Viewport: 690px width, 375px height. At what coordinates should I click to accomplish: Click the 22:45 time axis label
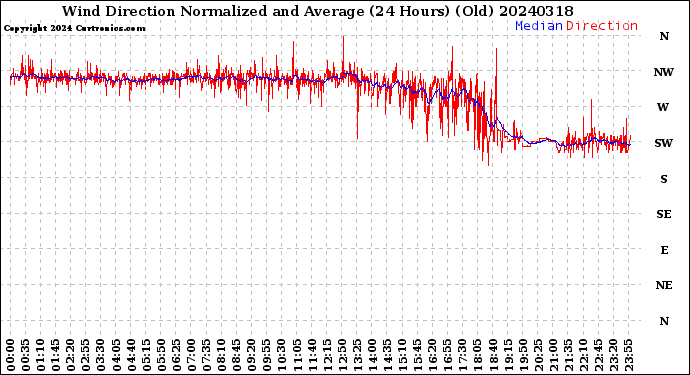click(x=598, y=355)
